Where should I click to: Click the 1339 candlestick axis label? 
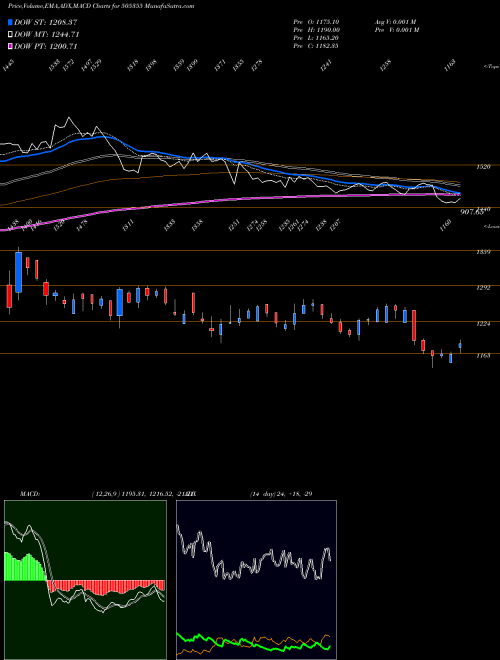pos(483,252)
